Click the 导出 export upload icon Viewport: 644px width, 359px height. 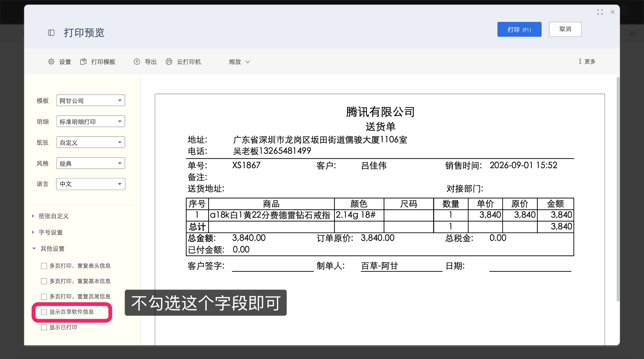pos(137,61)
